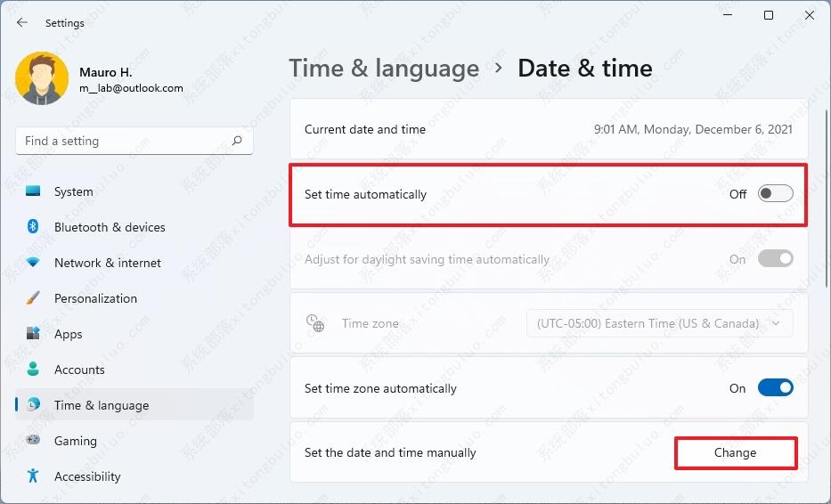Click the Change button
The width and height of the screenshot is (831, 504).
point(735,452)
